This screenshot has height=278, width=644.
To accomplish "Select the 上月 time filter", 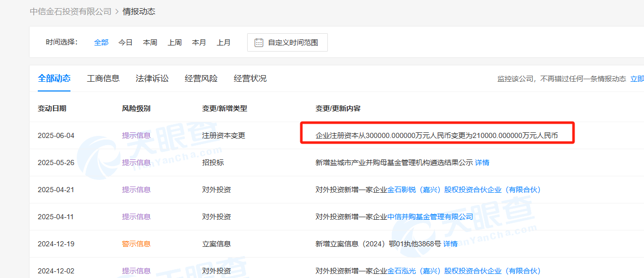I will [224, 42].
